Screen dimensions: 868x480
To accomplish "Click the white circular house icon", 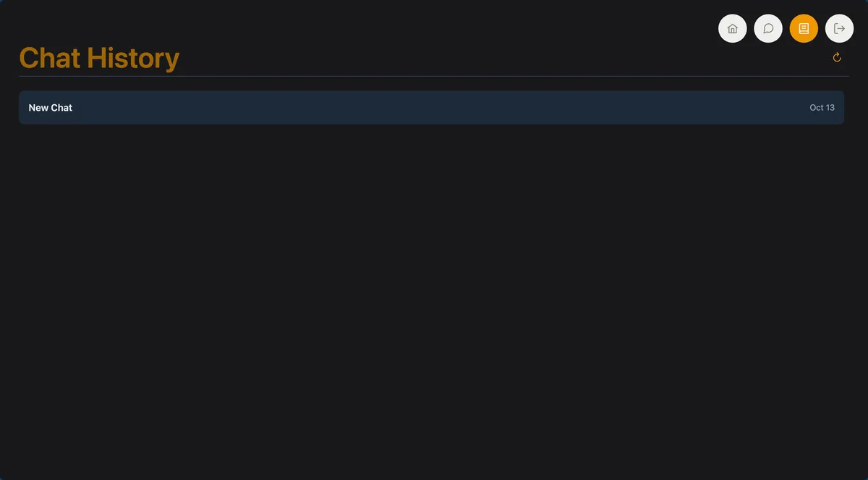I will [732, 29].
